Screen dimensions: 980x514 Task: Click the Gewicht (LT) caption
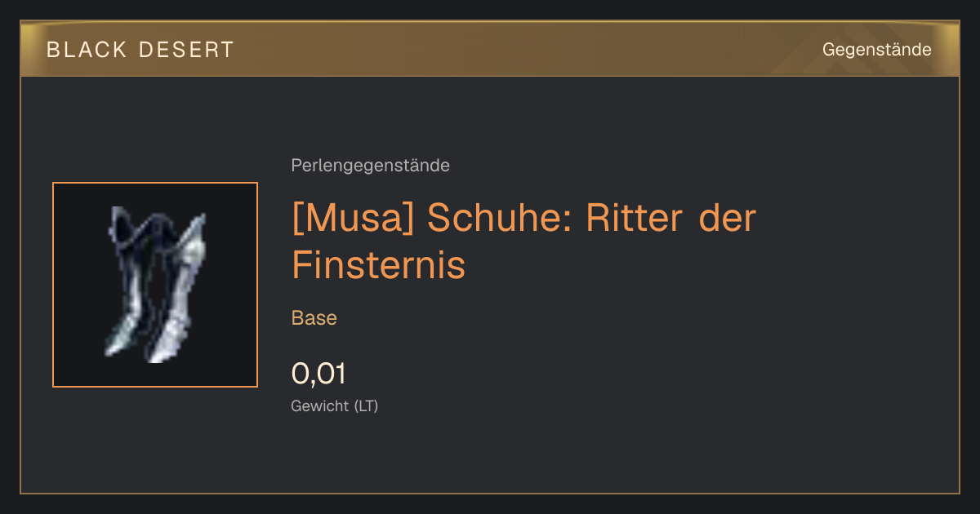click(335, 405)
